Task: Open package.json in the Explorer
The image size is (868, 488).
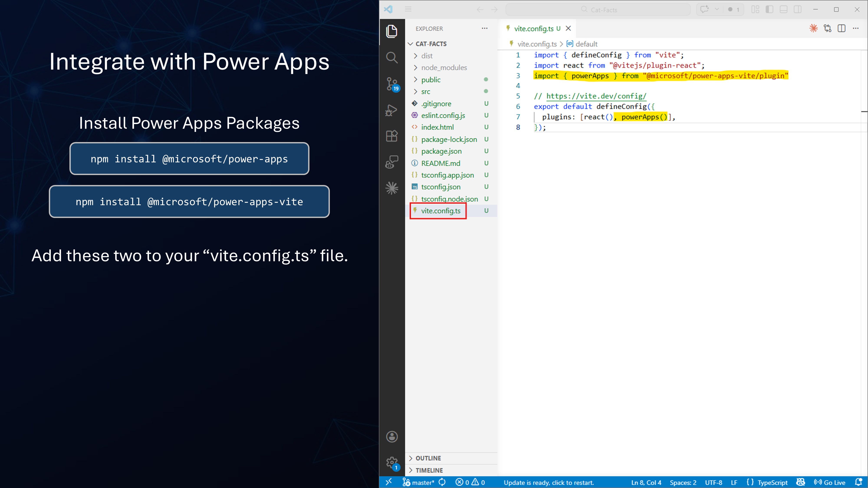Action: pyautogui.click(x=441, y=151)
